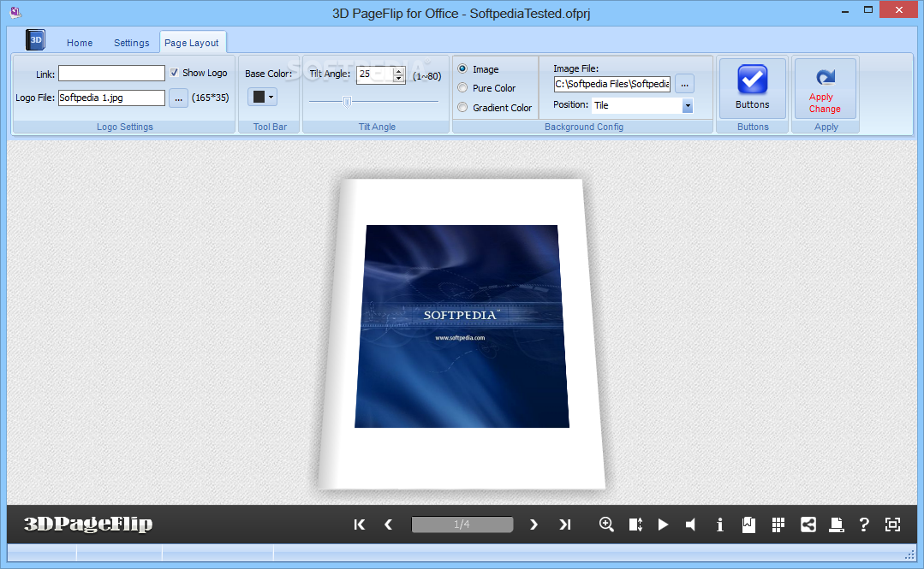The width and height of the screenshot is (924, 569).
Task: Click the dark Base Color swatch
Action: (259, 98)
